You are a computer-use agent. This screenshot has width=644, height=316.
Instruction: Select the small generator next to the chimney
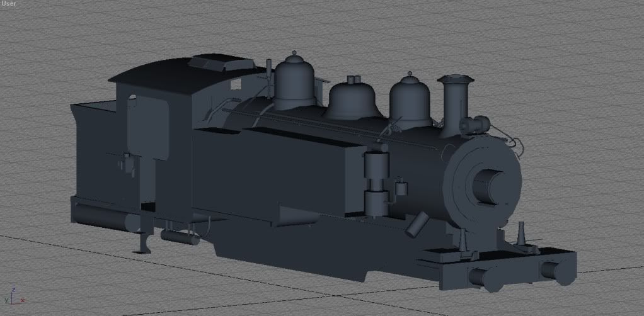[x=474, y=125]
